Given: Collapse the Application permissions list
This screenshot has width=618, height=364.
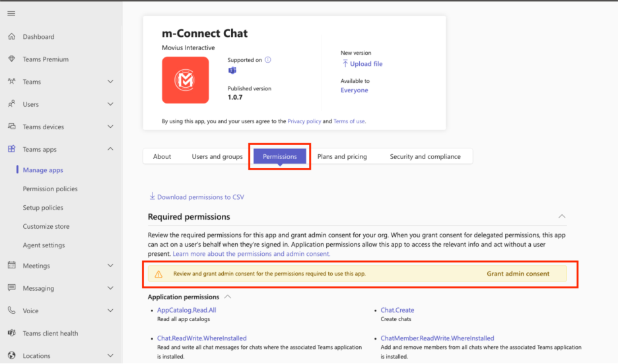Looking at the screenshot, I should (x=227, y=297).
